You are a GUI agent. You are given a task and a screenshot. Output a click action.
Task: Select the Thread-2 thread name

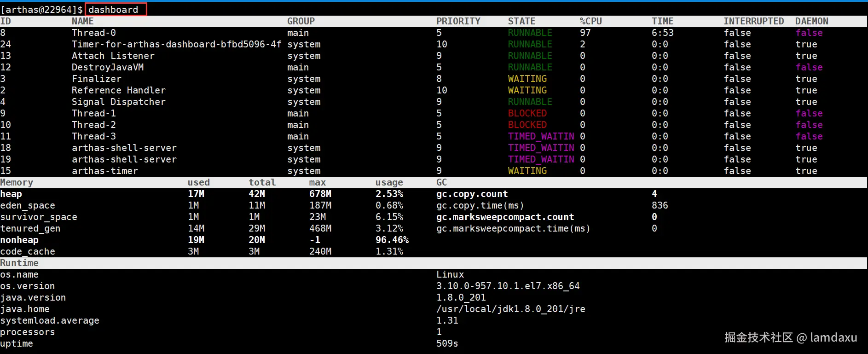point(94,125)
